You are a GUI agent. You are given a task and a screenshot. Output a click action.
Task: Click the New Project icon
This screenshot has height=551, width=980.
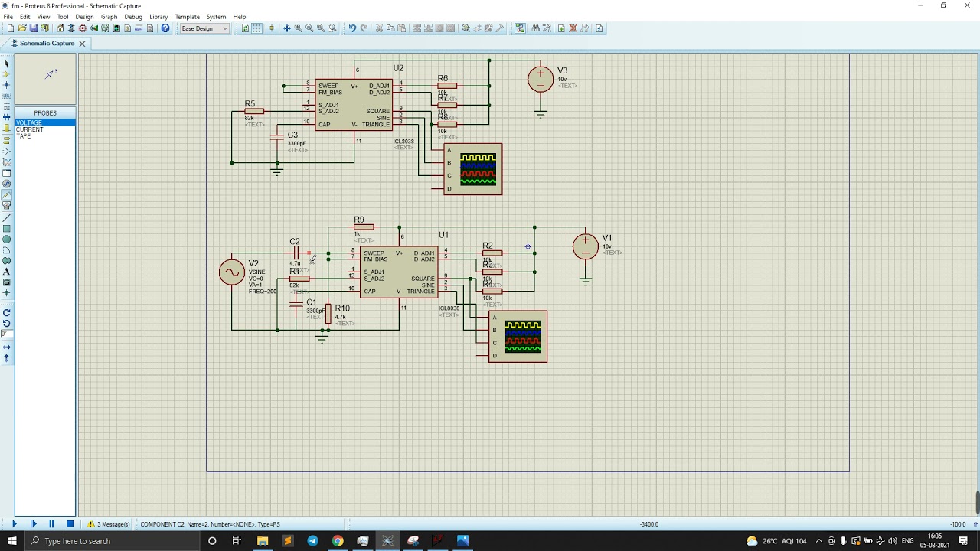coord(11,28)
